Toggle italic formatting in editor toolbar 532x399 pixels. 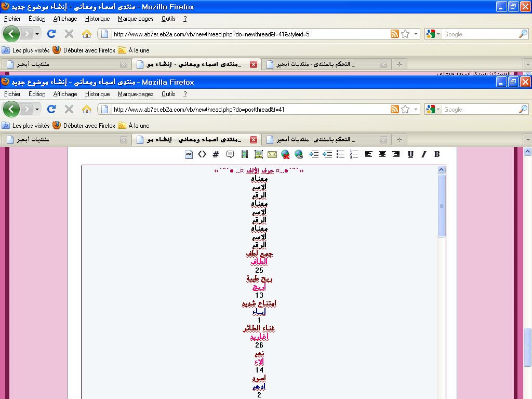423,154
